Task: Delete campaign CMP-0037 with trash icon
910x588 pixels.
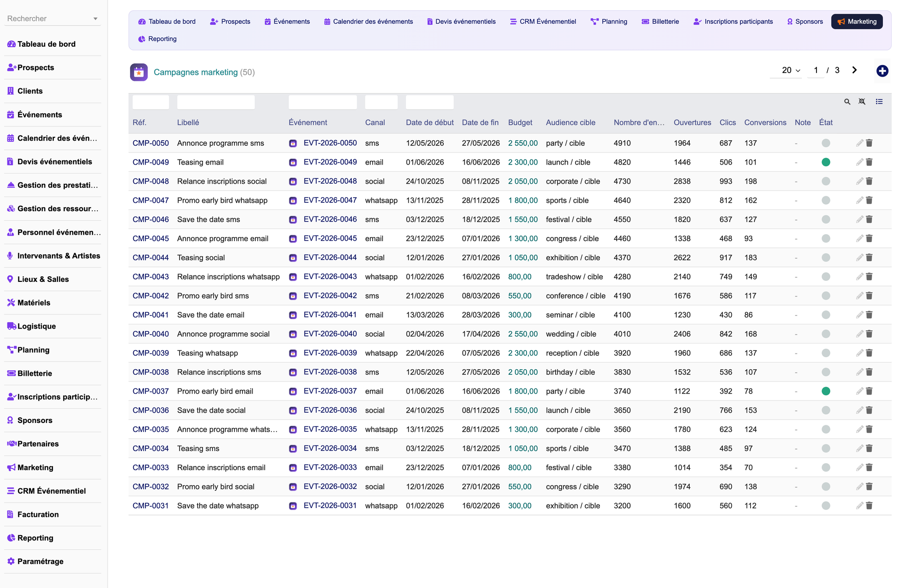Action: coord(869,391)
